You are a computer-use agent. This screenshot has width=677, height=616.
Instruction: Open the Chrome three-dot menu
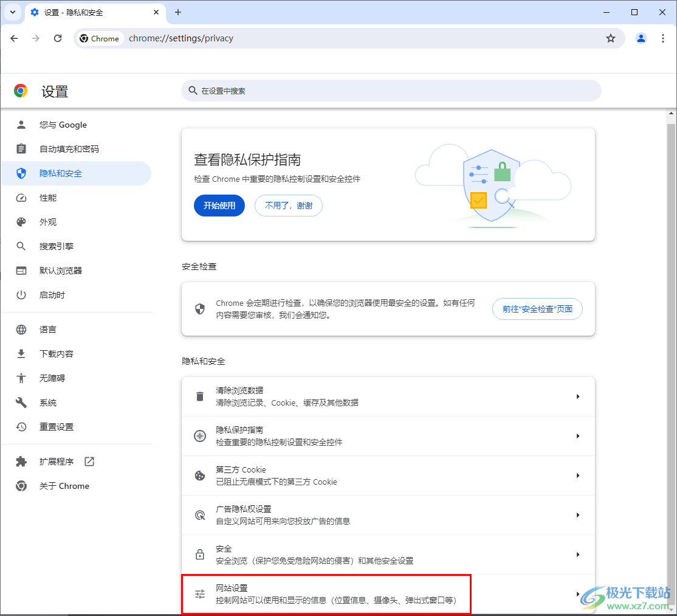click(663, 38)
